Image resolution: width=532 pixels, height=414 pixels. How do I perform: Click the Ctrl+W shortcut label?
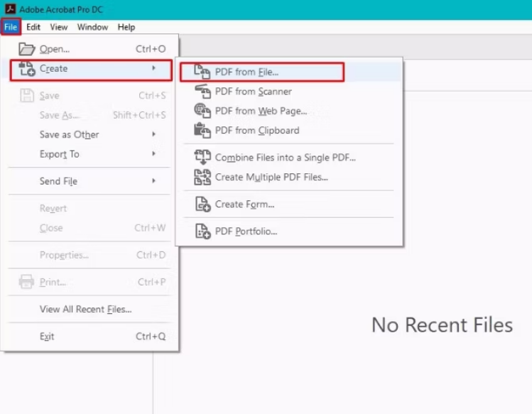[150, 228]
